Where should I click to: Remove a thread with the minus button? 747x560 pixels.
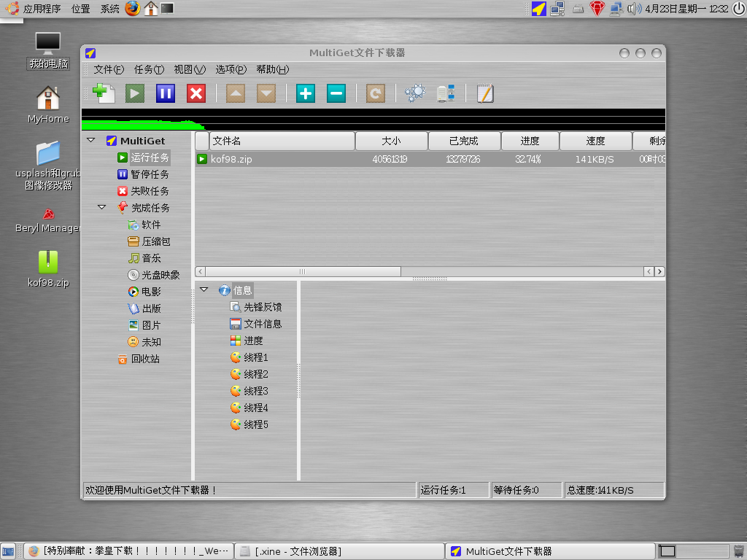(x=336, y=93)
